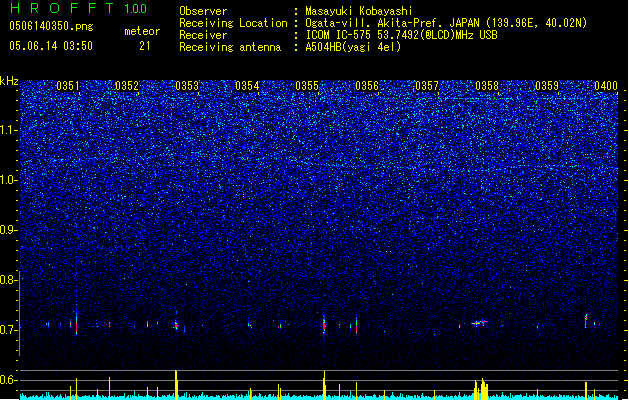The width and height of the screenshot is (629, 400).
Task: Click the Receiving Location label
Action: coord(233,23)
